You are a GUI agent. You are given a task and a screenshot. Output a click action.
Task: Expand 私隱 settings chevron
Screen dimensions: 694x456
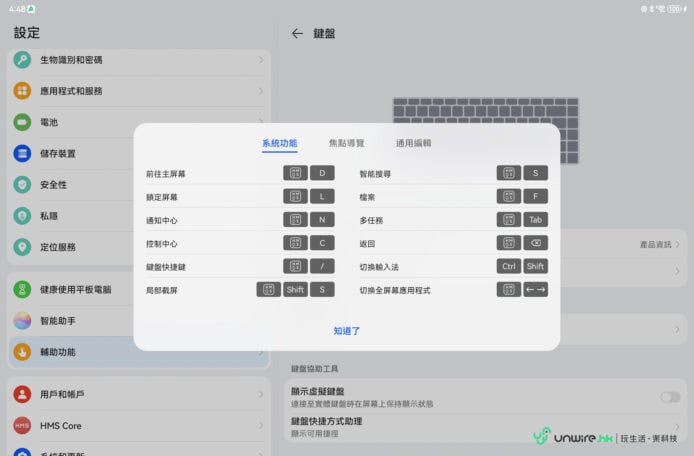click(x=260, y=216)
